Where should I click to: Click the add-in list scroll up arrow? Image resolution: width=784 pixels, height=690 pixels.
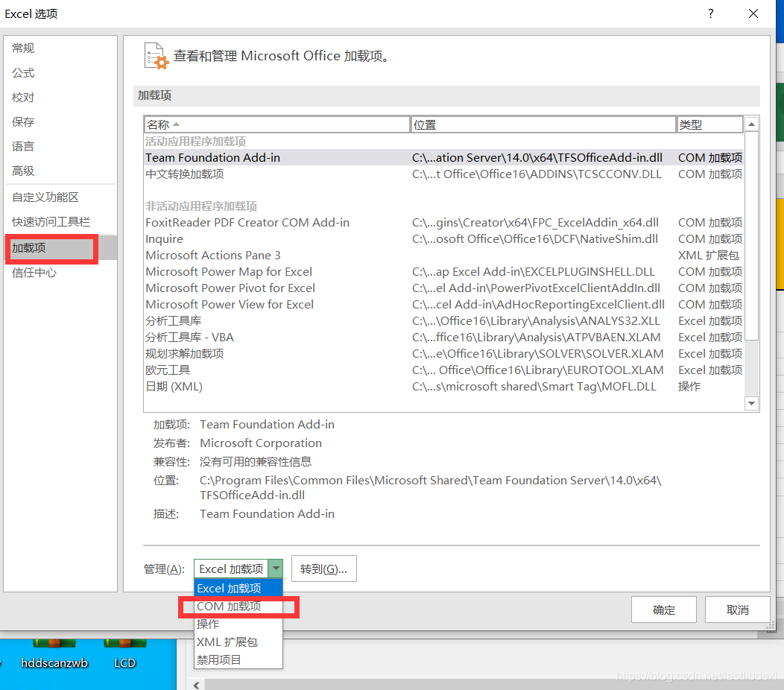tap(751, 124)
